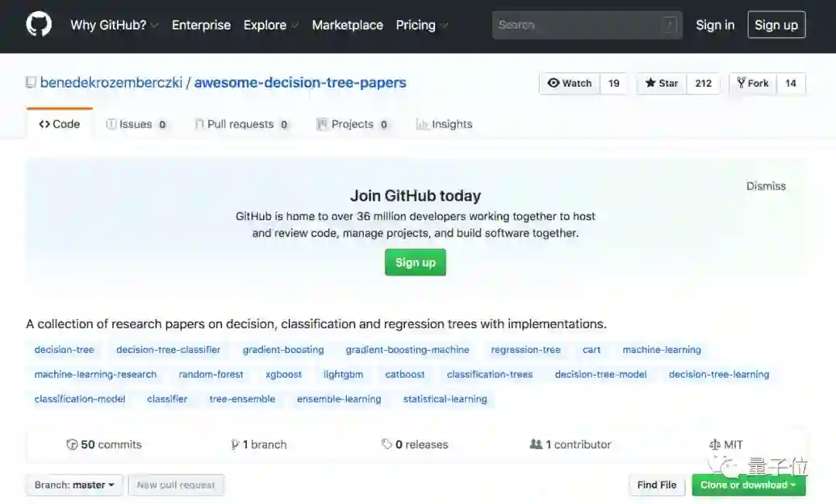The image size is (836, 504).
Task: View the 0 releases page
Action: (x=415, y=444)
